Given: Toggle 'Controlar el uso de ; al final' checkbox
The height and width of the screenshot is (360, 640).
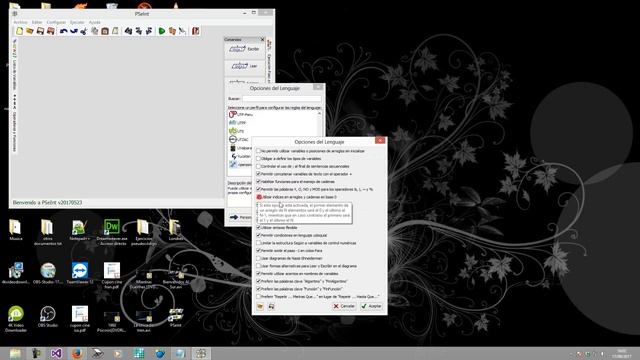Looking at the screenshot, I should click(x=258, y=166).
